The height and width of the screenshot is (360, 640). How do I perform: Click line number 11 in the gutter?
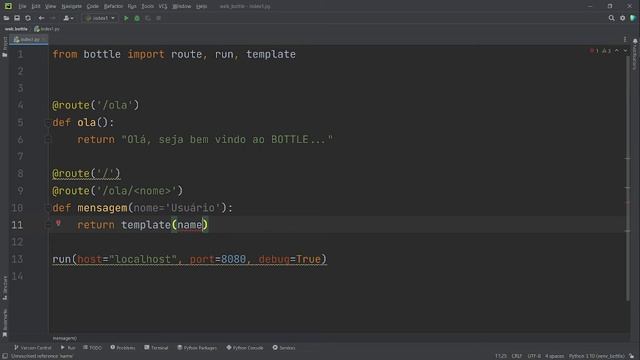click(x=17, y=225)
